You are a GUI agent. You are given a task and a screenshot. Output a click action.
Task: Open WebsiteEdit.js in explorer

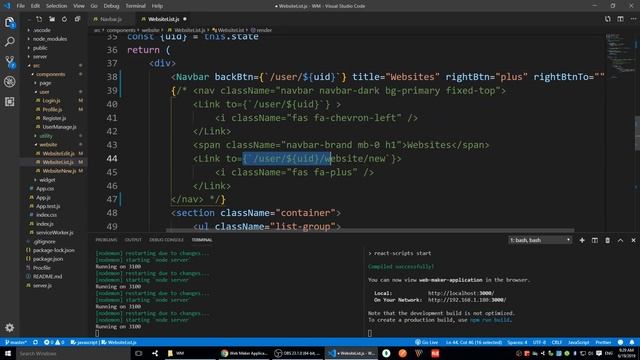(58, 154)
